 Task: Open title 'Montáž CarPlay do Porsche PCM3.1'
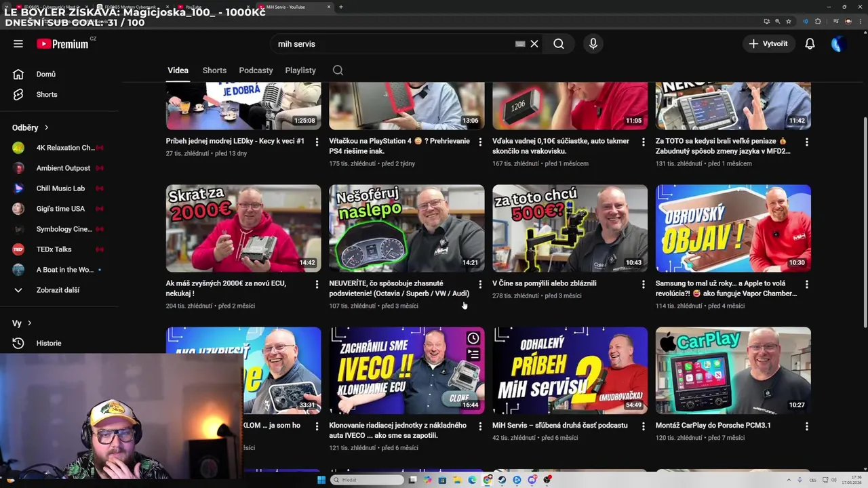pyautogui.click(x=713, y=426)
